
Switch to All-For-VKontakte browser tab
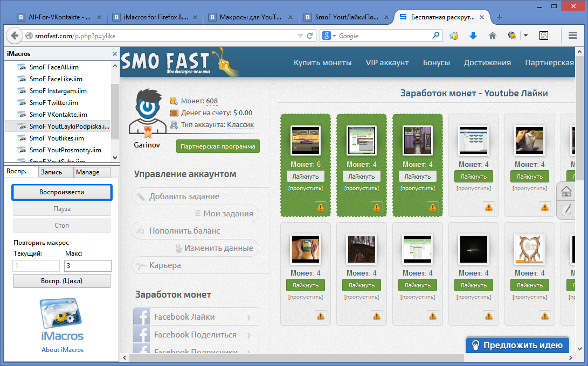tap(59, 17)
